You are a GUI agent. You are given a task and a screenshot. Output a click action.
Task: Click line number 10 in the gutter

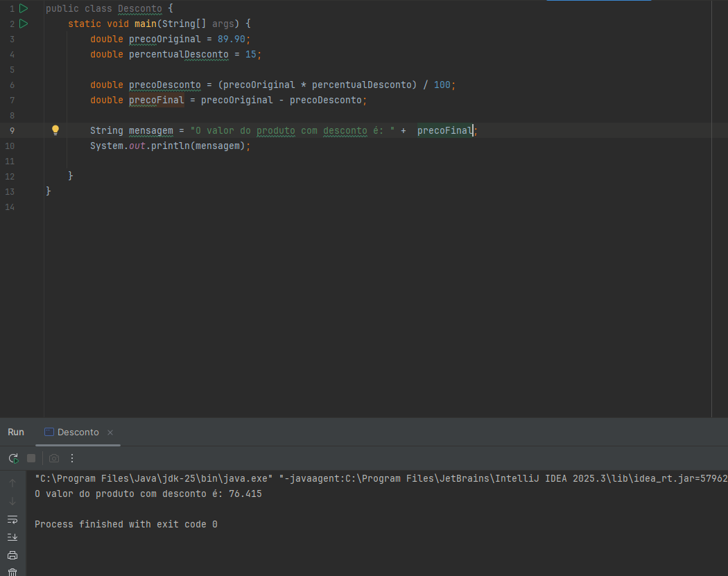9,146
